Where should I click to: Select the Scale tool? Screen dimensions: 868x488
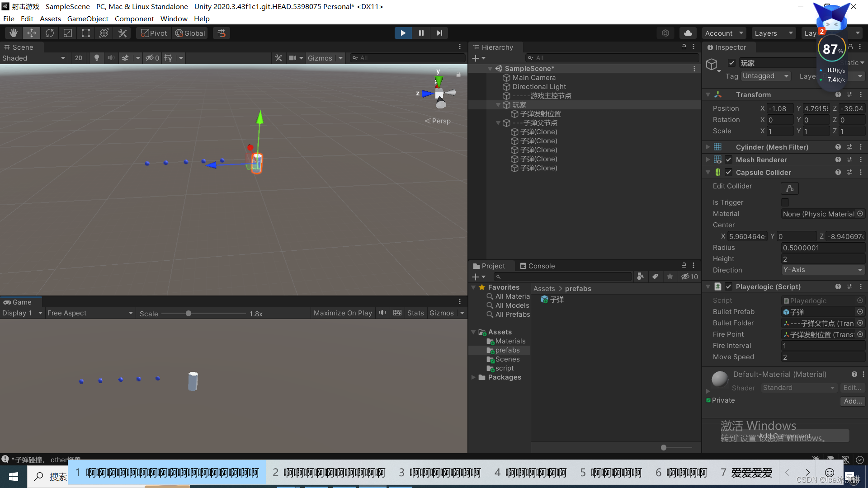(68, 33)
